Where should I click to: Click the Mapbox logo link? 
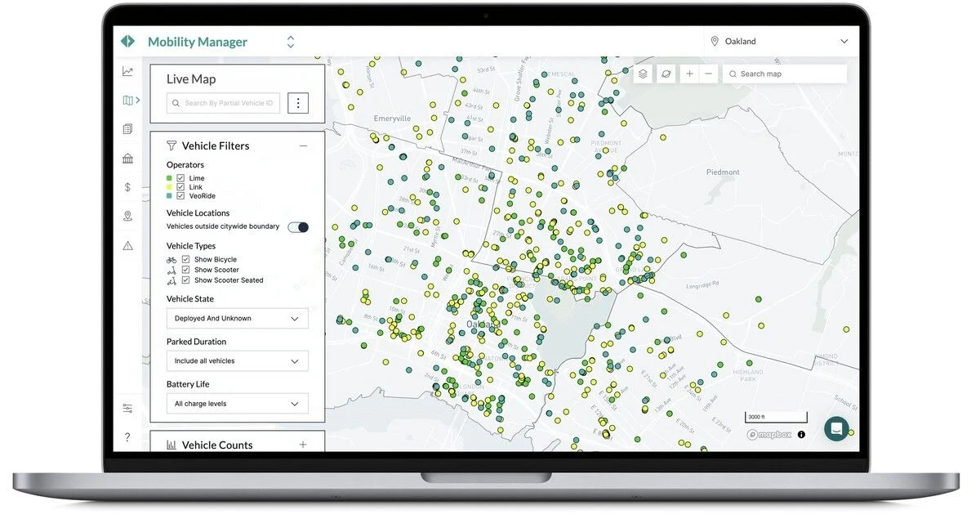768,435
